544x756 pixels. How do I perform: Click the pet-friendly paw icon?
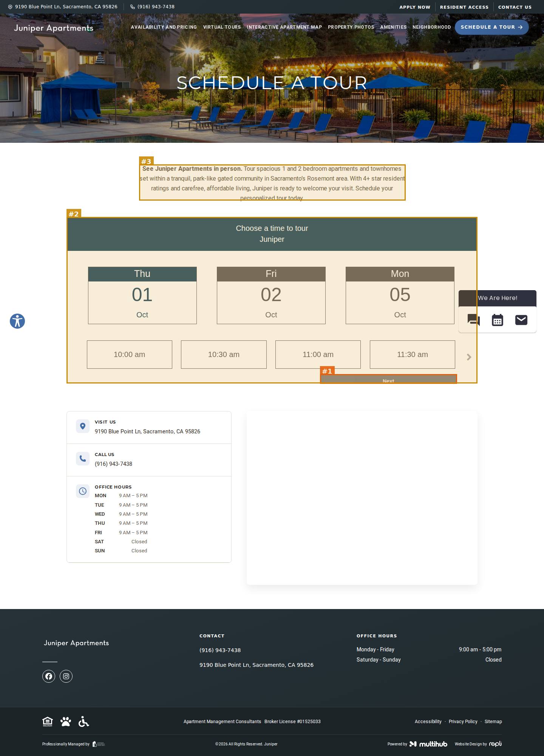pyautogui.click(x=66, y=722)
